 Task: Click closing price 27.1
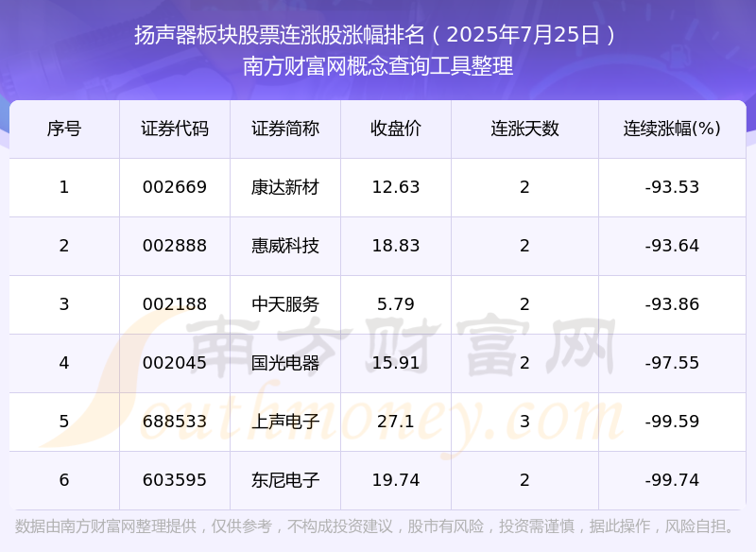[395, 422]
